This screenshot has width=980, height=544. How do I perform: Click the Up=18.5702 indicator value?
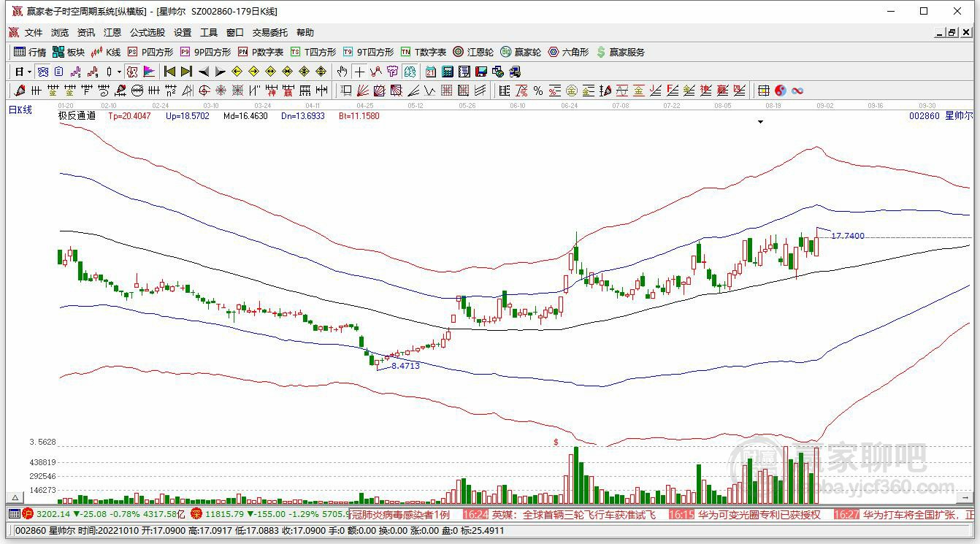tap(187, 115)
